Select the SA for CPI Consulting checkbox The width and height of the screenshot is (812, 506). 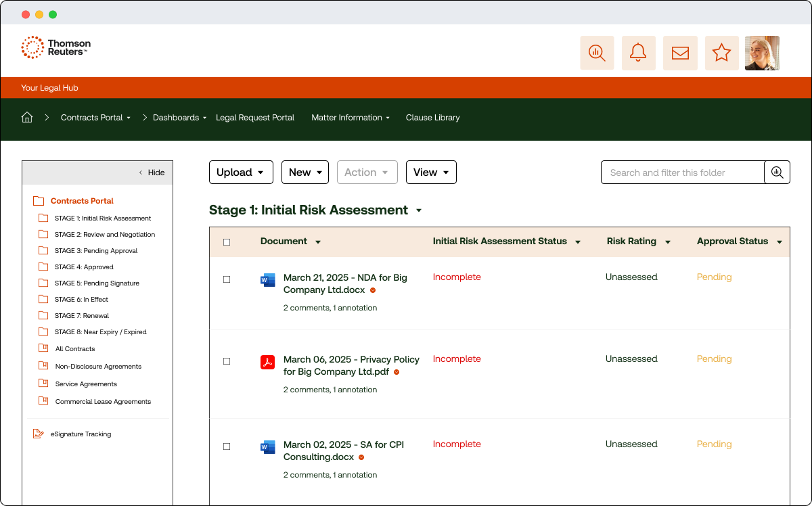227,446
